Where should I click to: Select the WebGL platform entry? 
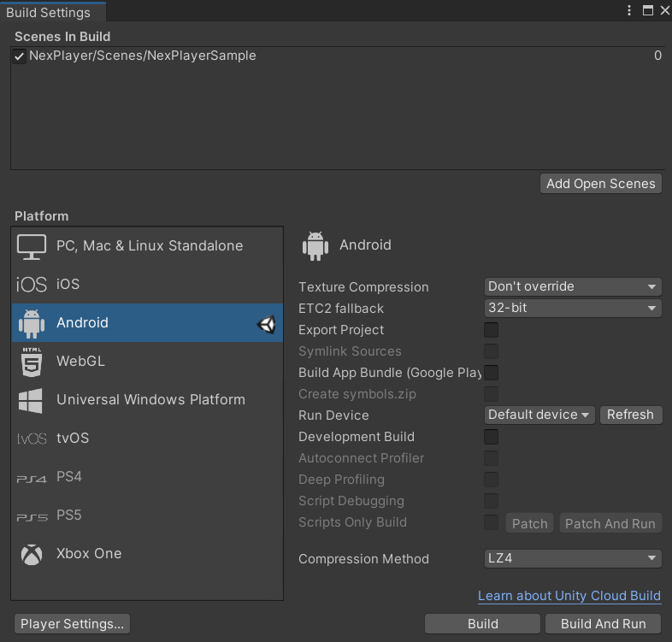147,362
